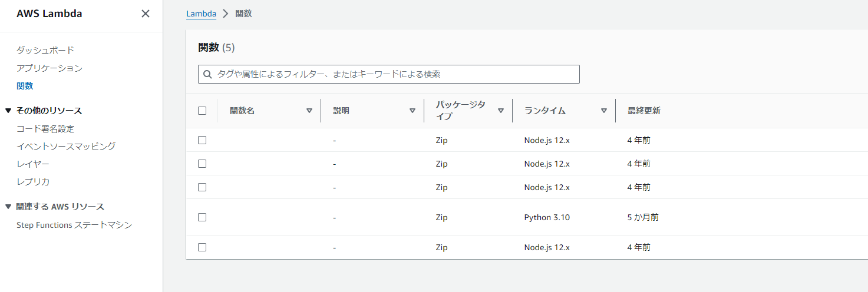The width and height of the screenshot is (868, 292).
Task: Click the 最終更新 column header
Action: click(643, 111)
